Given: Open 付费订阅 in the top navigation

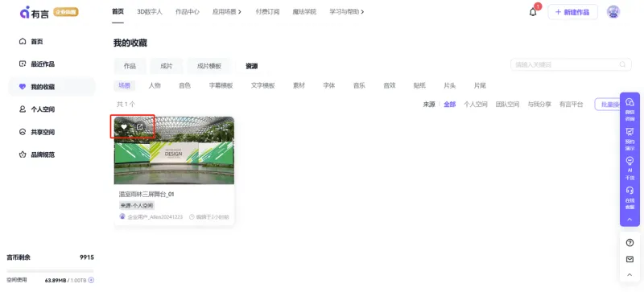Looking at the screenshot, I should click(x=267, y=12).
